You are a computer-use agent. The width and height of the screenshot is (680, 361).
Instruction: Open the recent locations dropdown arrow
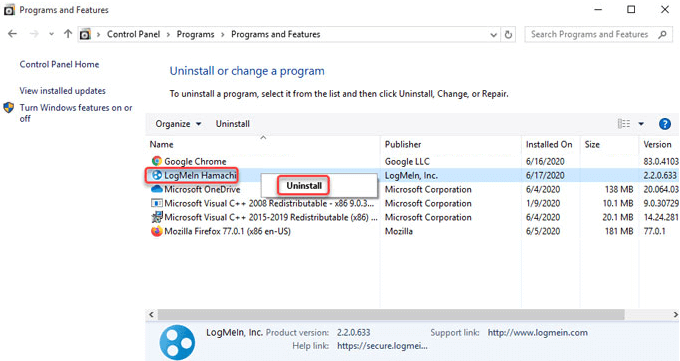point(51,34)
